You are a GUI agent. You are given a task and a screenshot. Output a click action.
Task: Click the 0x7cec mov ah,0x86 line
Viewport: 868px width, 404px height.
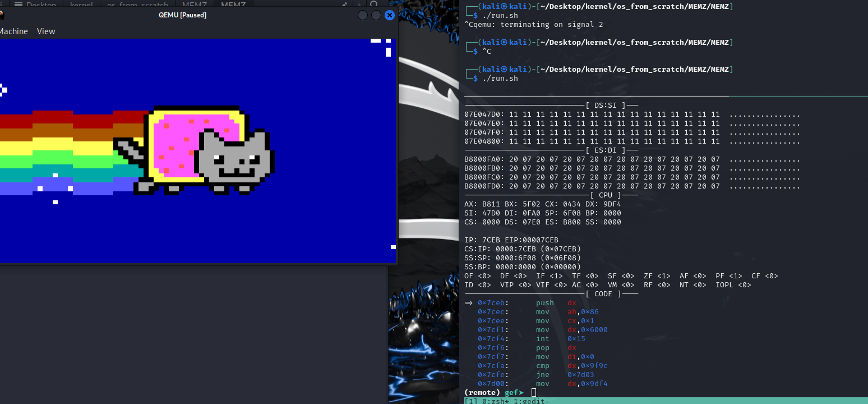pyautogui.click(x=539, y=312)
